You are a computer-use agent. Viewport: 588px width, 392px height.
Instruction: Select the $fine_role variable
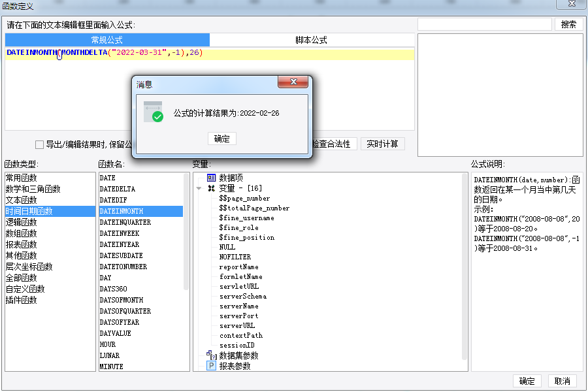pos(239,227)
